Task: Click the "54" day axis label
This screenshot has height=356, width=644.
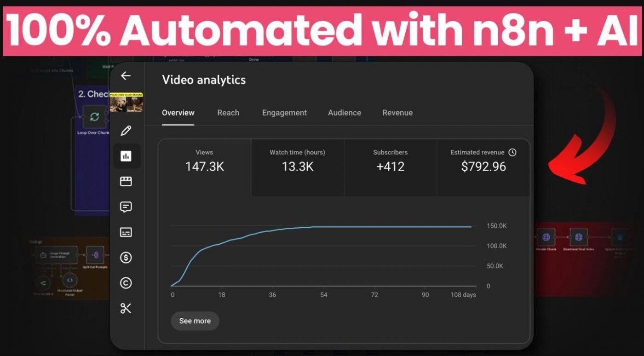Action: pos(324,295)
